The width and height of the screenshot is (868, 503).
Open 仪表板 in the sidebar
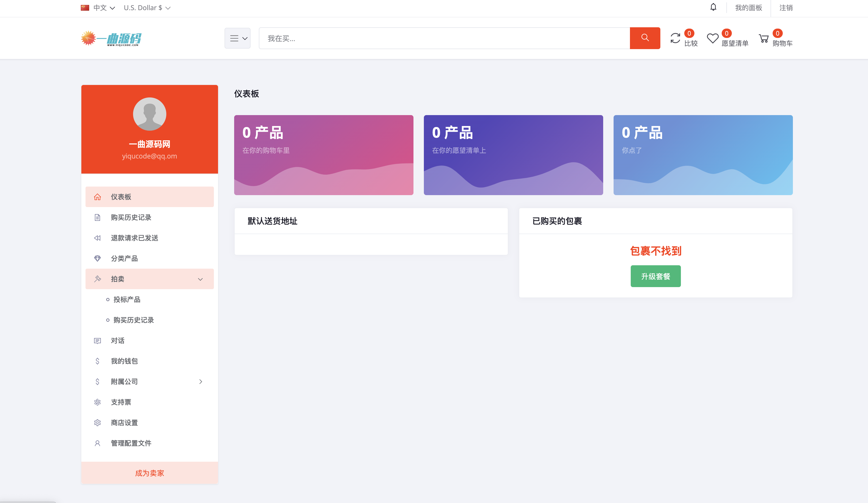(x=149, y=197)
